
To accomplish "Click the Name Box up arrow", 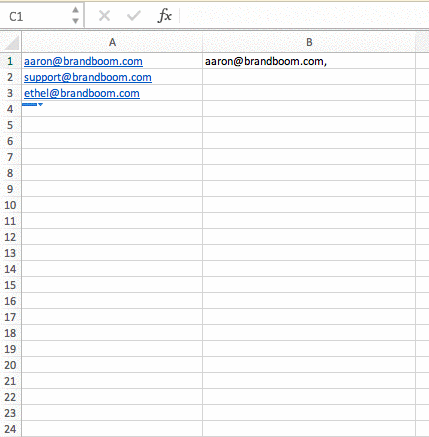I will pyautogui.click(x=76, y=10).
